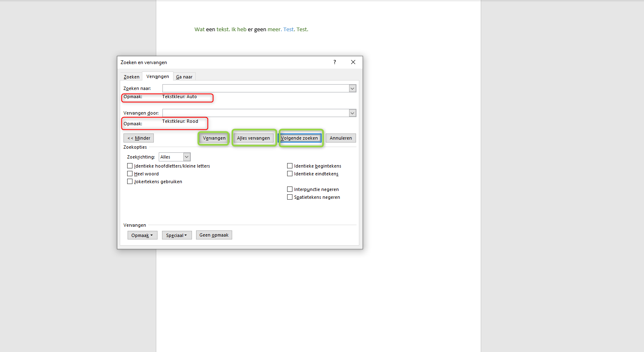Expand the Vervangen door dropdown arrow
This screenshot has width=644, height=352.
pyautogui.click(x=352, y=113)
